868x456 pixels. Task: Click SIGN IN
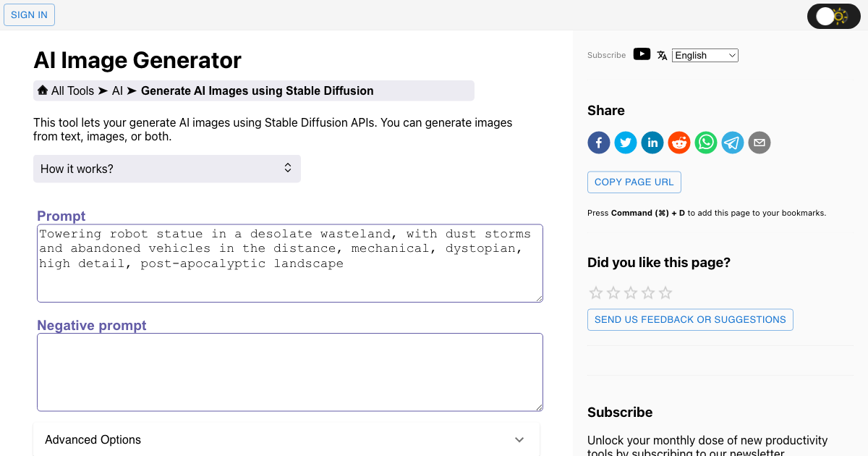click(x=29, y=14)
